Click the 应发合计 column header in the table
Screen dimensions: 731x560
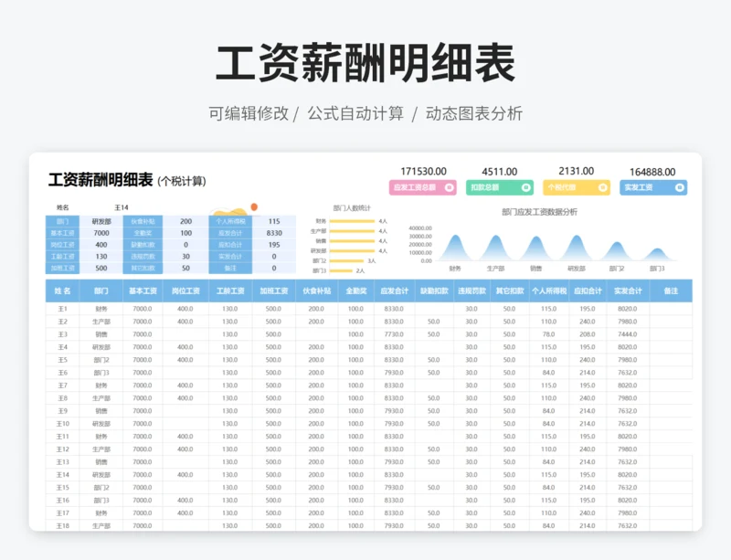(395, 291)
